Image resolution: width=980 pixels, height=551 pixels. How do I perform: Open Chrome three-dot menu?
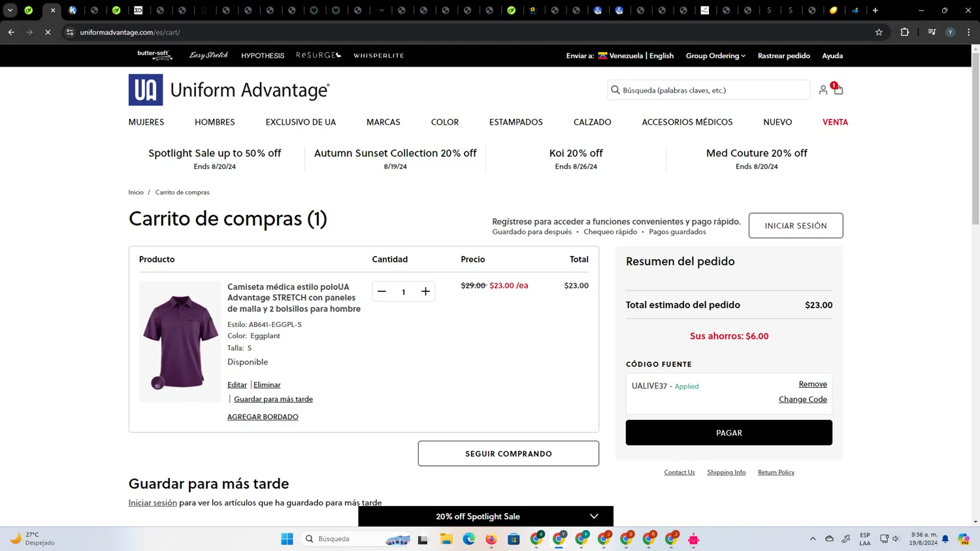point(969,32)
